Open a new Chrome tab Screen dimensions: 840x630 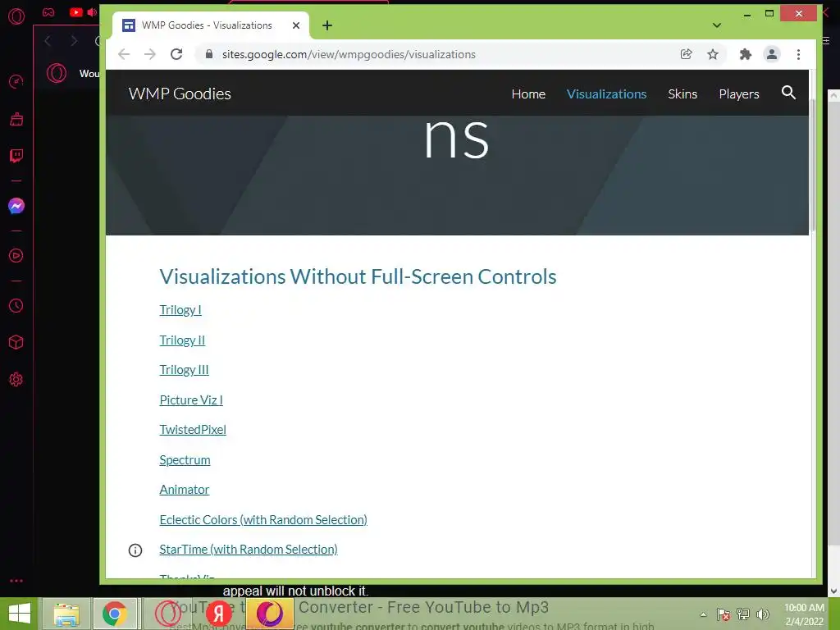(326, 25)
